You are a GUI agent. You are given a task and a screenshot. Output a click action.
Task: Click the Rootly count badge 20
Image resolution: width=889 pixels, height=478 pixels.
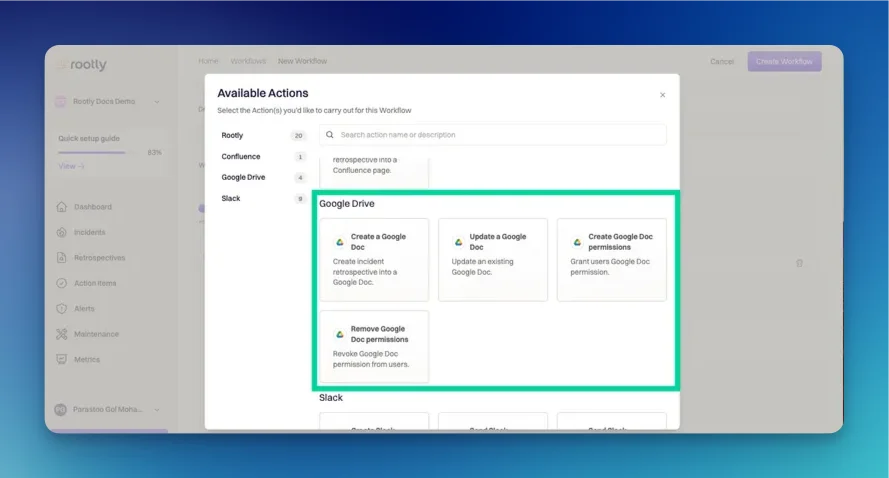coord(298,136)
